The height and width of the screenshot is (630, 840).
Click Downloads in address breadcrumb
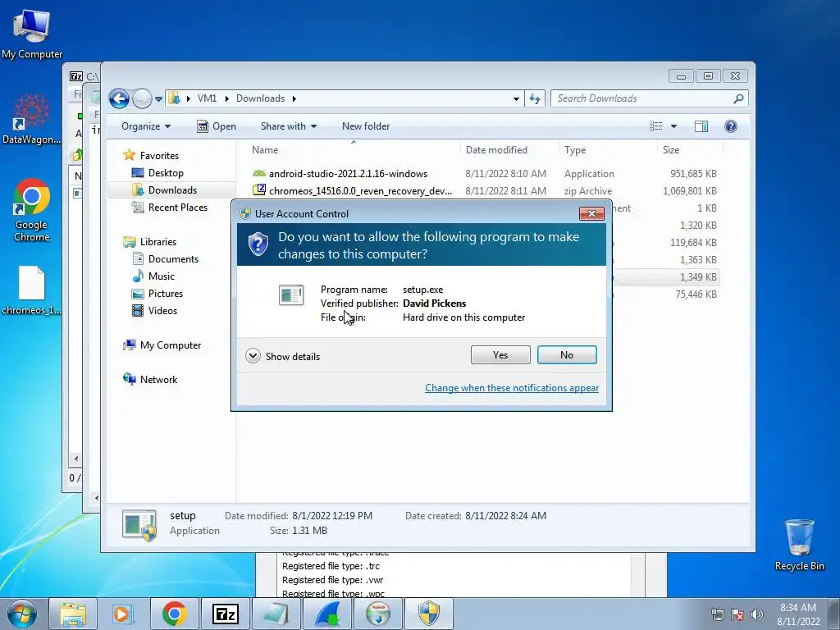(260, 98)
